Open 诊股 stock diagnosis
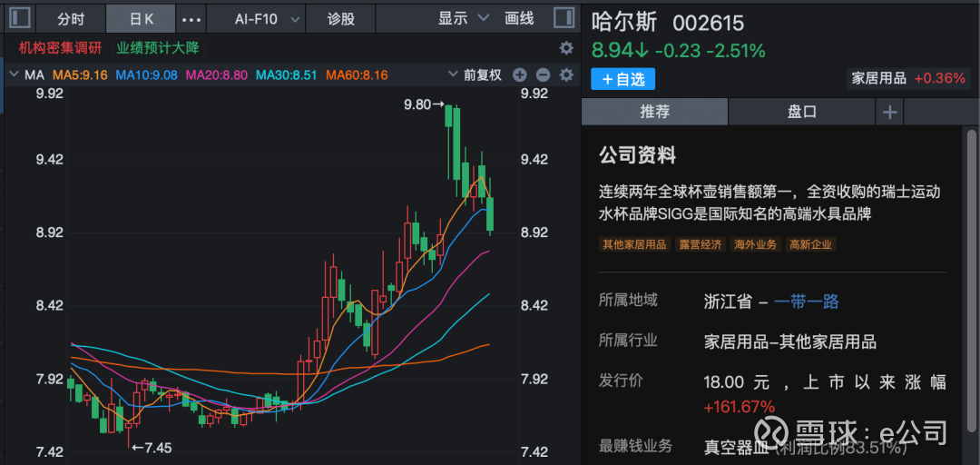The height and width of the screenshot is (465, 980). point(340,19)
